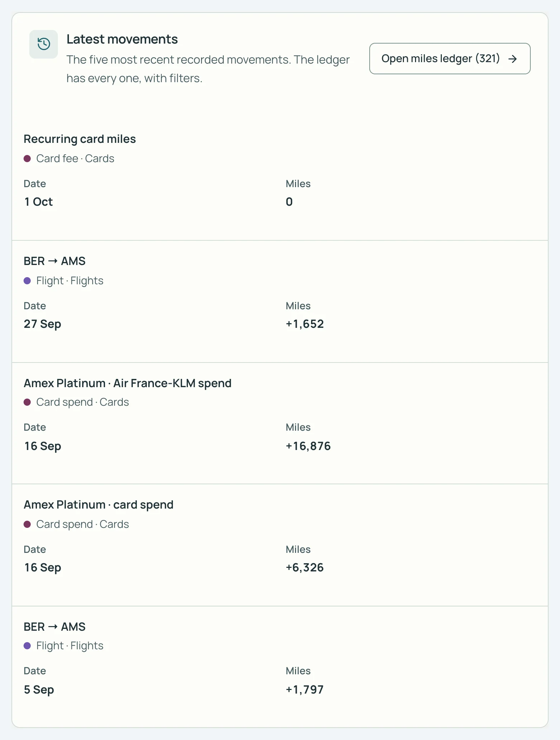Click the +6,326 miles amount
The image size is (560, 740).
305,567
